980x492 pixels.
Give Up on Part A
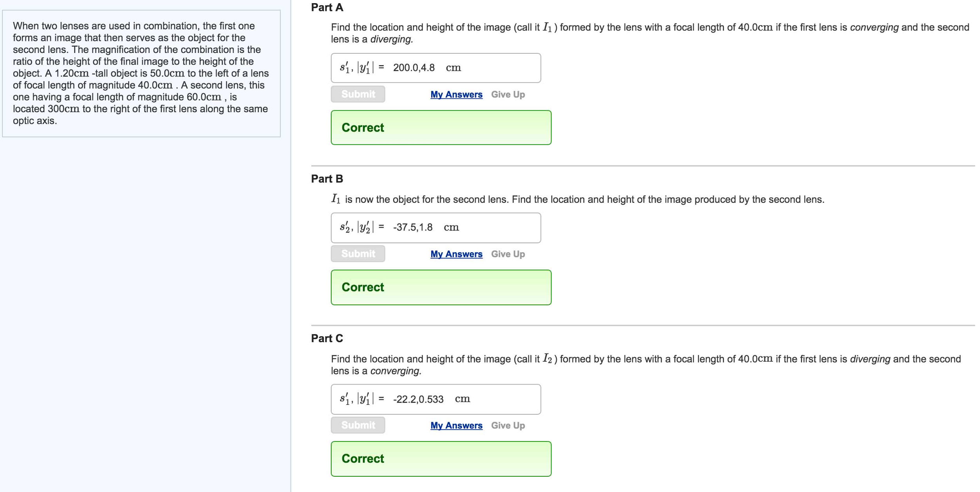[x=508, y=94]
